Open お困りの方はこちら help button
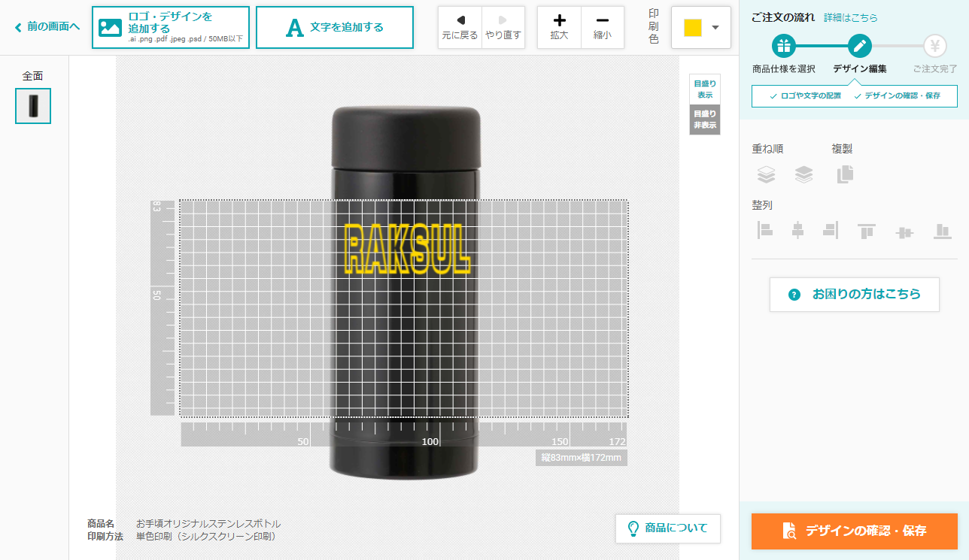 [855, 295]
